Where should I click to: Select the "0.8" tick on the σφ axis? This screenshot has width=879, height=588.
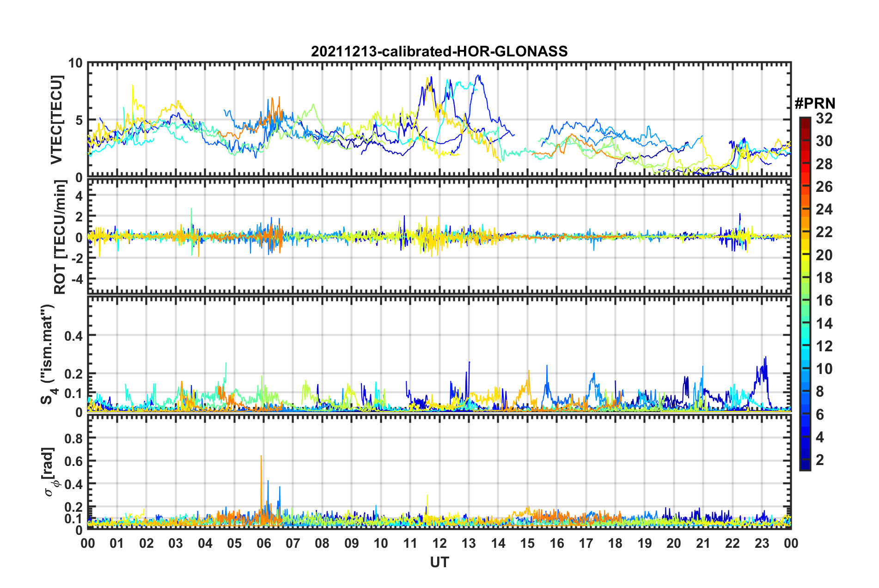pos(73,438)
